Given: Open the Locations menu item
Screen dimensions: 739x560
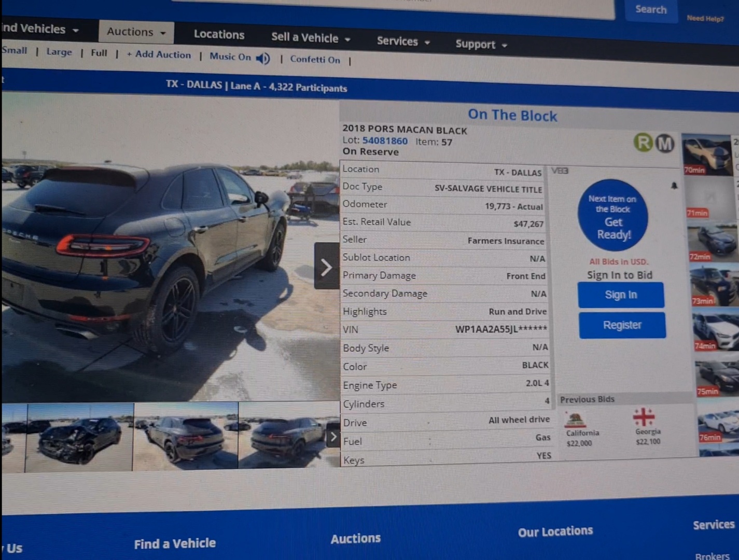Looking at the screenshot, I should point(219,35).
